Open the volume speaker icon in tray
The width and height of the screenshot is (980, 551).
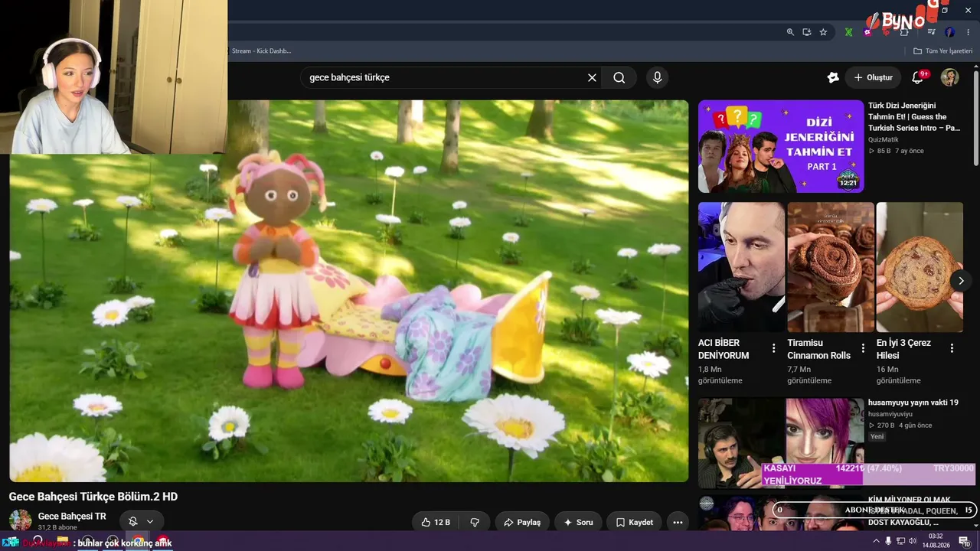click(913, 541)
